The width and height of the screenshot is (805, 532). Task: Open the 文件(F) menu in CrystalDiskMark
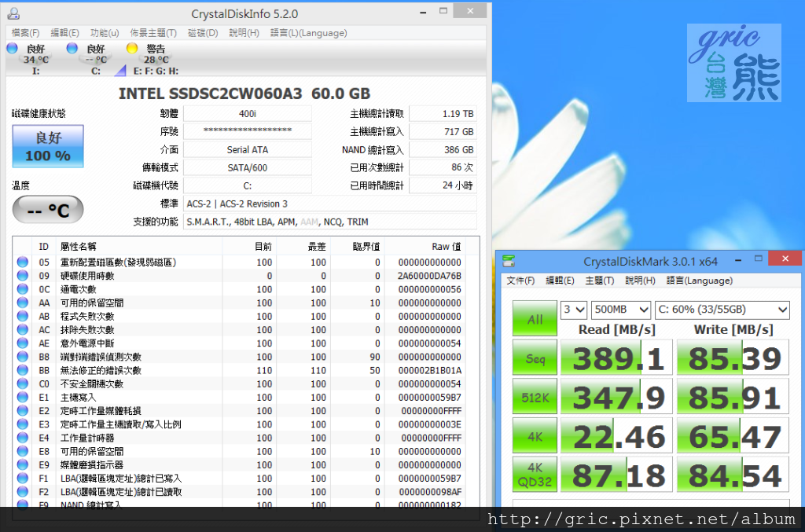pos(520,281)
